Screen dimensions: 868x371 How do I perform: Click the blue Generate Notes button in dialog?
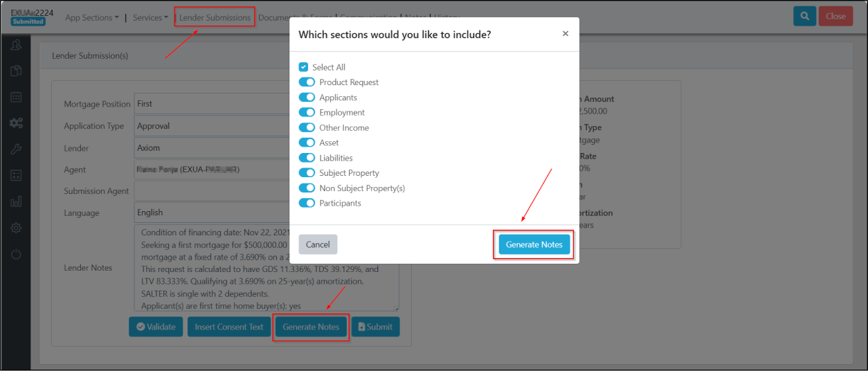coord(534,244)
